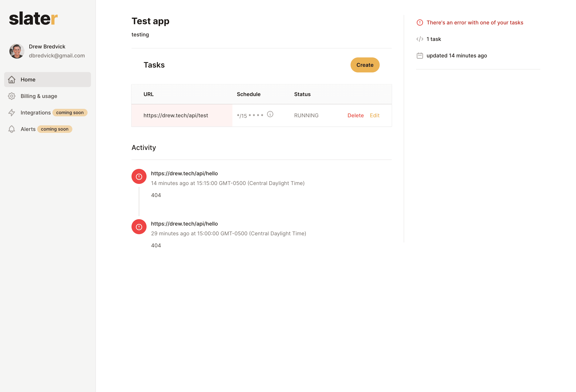Click the Alerts coming soon badge
The height and width of the screenshot is (392, 576).
click(55, 129)
